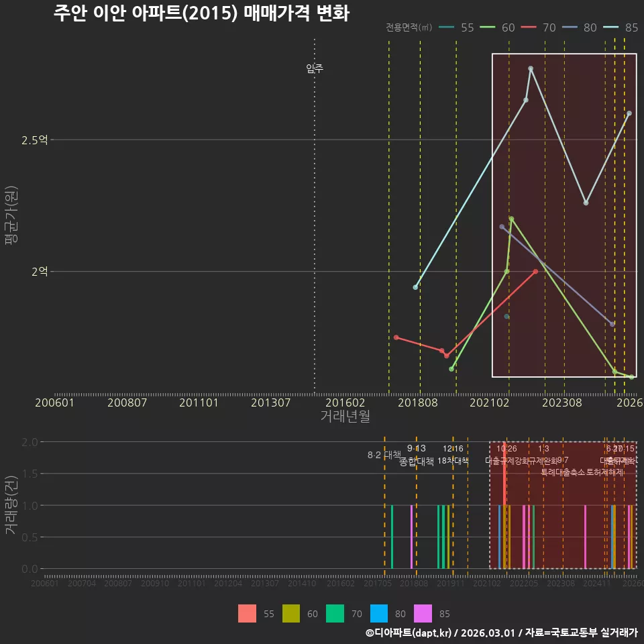Click the 60㎡ green line swatch in top legend
This screenshot has height=644, width=644.
[488, 28]
